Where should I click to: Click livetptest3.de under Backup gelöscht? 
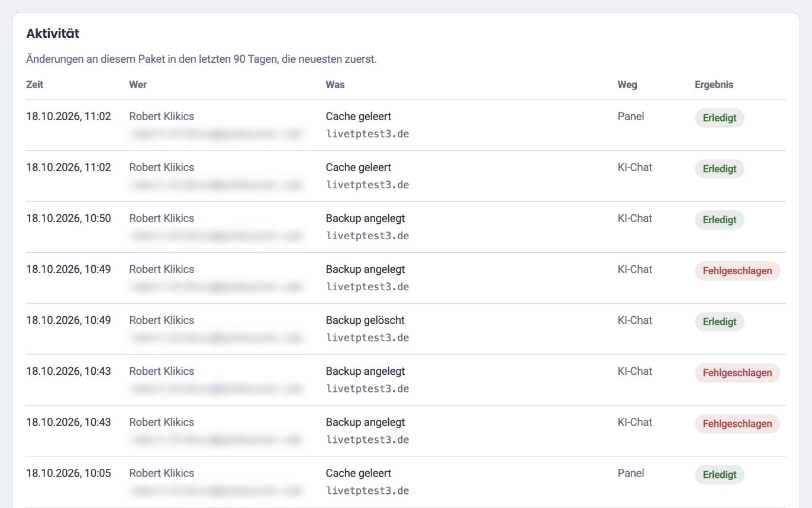pos(368,338)
